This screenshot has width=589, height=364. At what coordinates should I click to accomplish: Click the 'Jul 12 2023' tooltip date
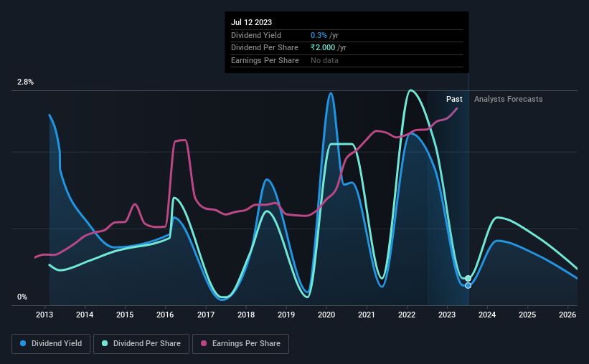(x=251, y=22)
